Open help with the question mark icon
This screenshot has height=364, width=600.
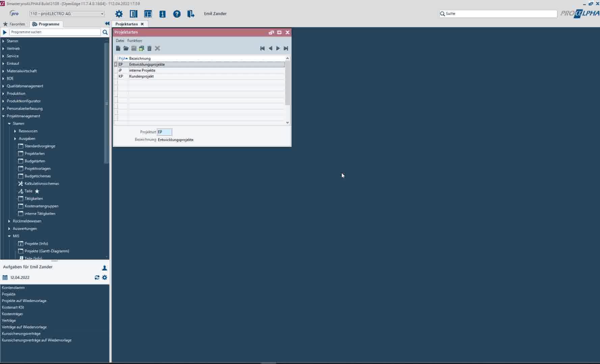point(177,14)
